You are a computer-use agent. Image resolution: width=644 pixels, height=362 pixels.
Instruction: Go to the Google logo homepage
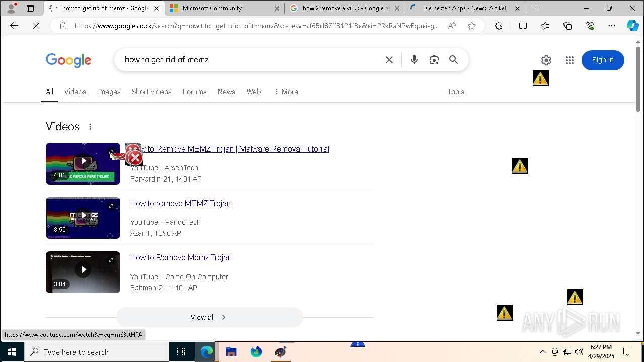68,60
